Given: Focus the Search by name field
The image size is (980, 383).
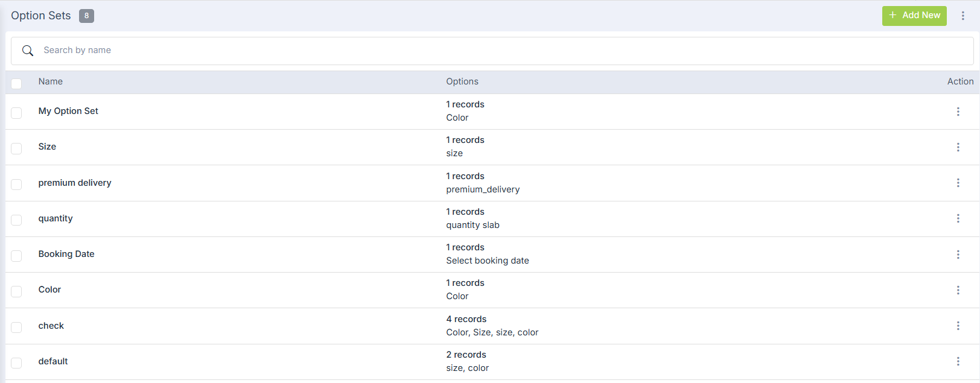Looking at the screenshot, I should [x=483, y=51].
